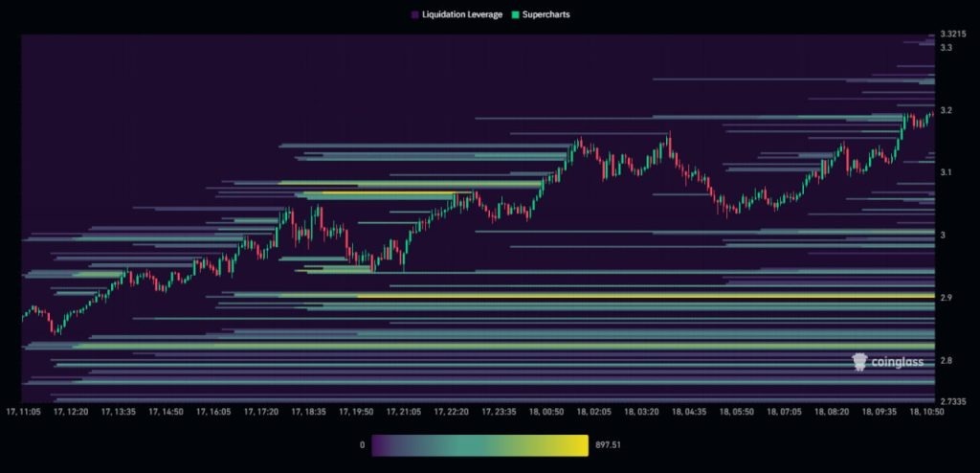Viewport: 980px width, 473px height.
Task: Click the 897.51 maximum scale value
Action: pyautogui.click(x=608, y=444)
